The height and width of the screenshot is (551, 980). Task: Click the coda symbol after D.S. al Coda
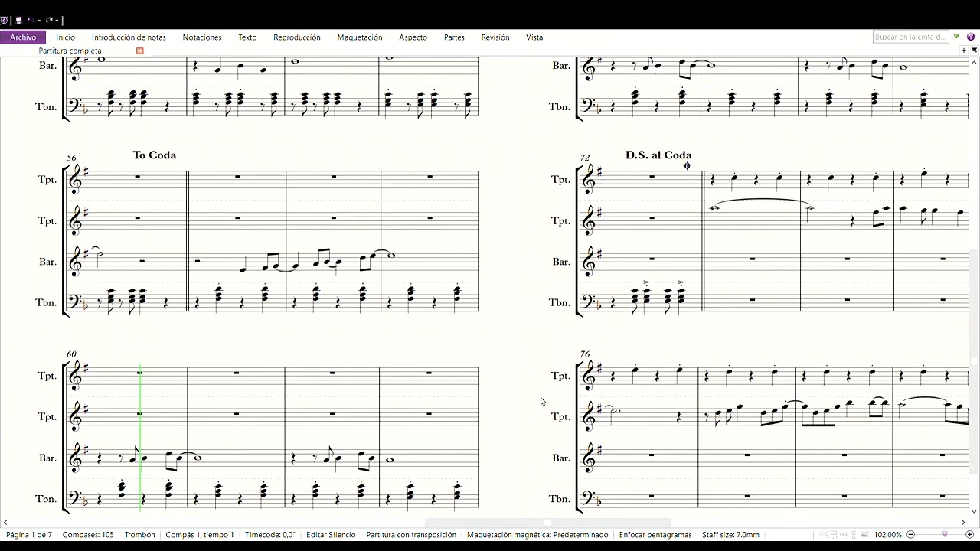point(687,165)
